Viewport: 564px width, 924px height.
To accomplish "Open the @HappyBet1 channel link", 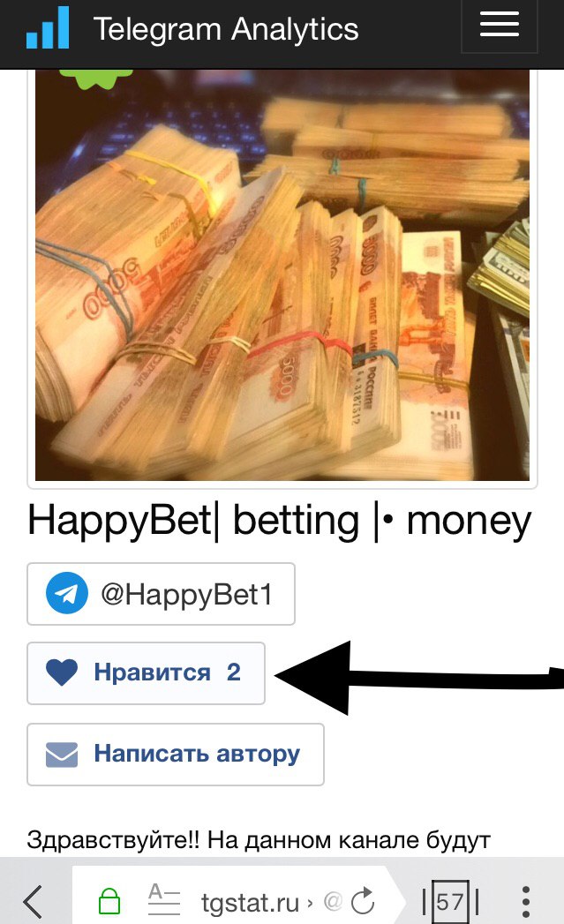I will (x=161, y=594).
